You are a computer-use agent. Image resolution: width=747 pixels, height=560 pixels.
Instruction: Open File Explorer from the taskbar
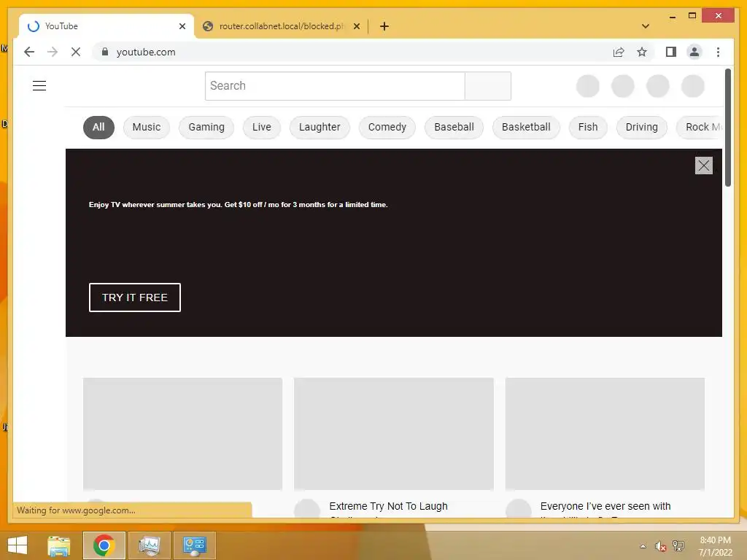[x=59, y=545]
